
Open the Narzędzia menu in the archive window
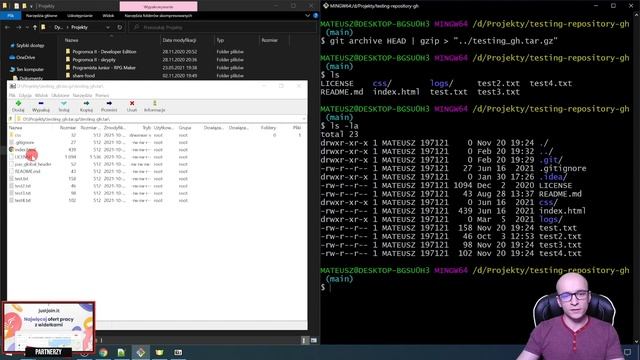click(x=82, y=95)
